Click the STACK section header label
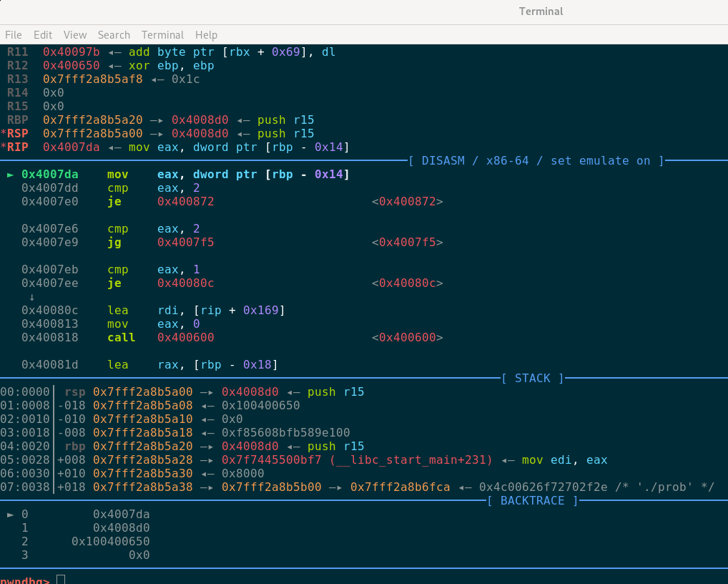The height and width of the screenshot is (584, 728). (533, 379)
